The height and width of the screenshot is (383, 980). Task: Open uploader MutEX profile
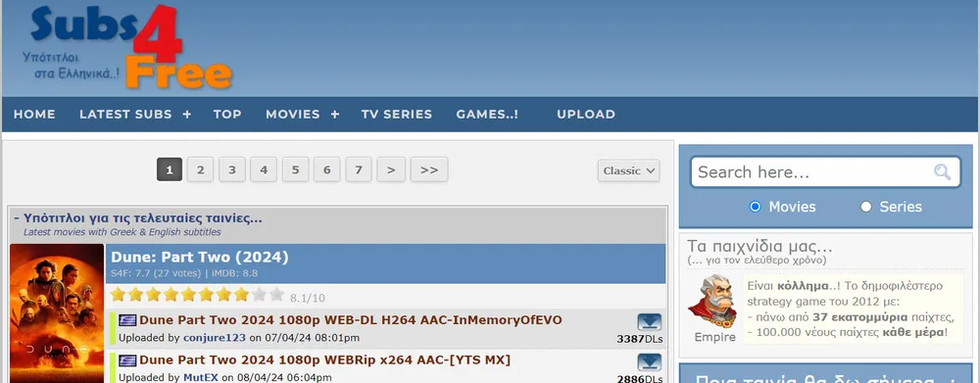pos(201,378)
